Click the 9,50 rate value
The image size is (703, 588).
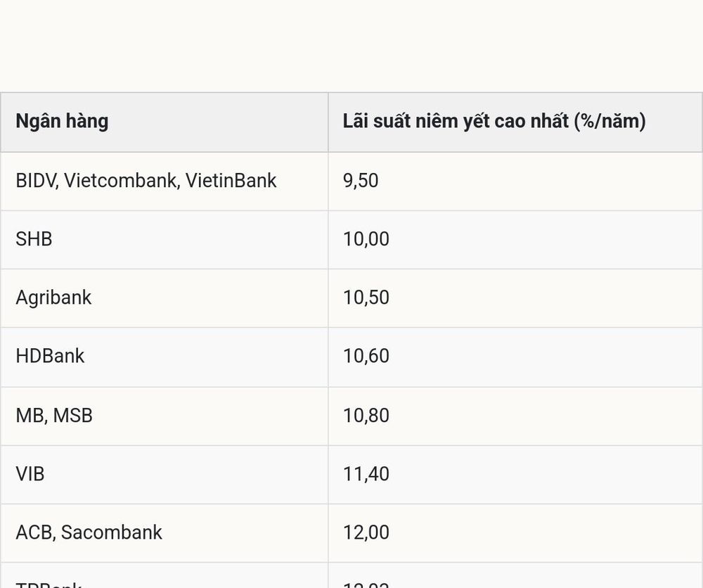361,181
